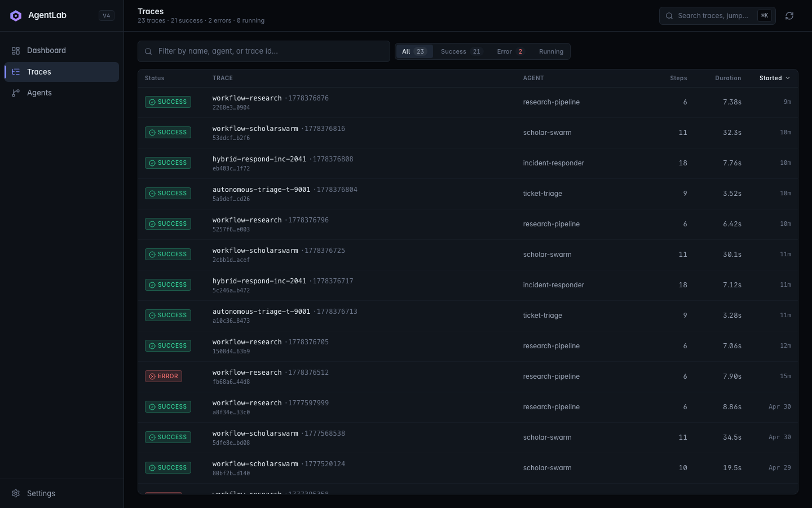Open the V4 version selector
Screen dimensions: 812x508
click(107, 16)
